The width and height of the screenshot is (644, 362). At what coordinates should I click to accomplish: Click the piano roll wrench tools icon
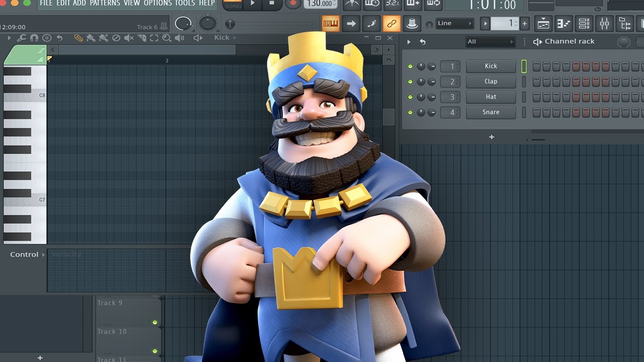(x=21, y=38)
